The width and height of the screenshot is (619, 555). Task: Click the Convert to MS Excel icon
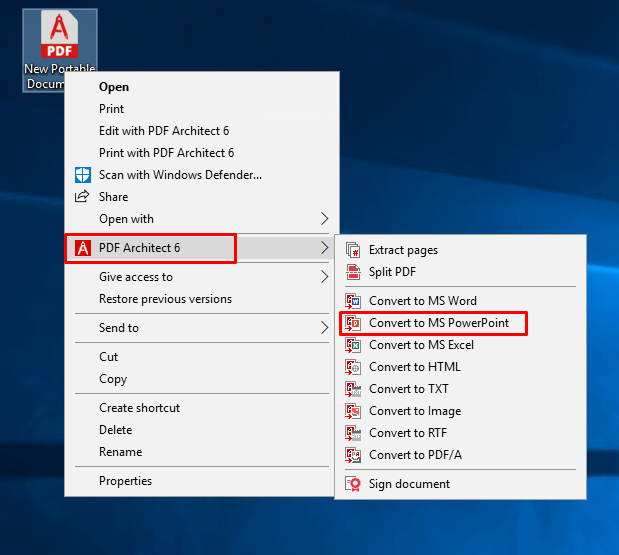(x=353, y=345)
